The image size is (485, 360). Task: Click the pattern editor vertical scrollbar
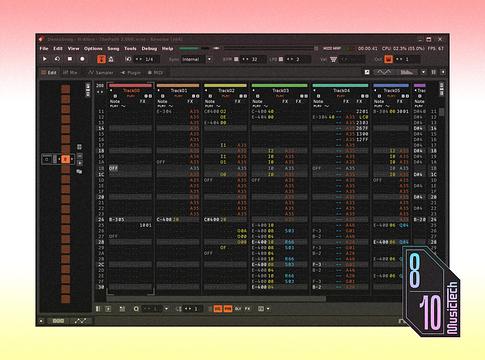[442, 112]
